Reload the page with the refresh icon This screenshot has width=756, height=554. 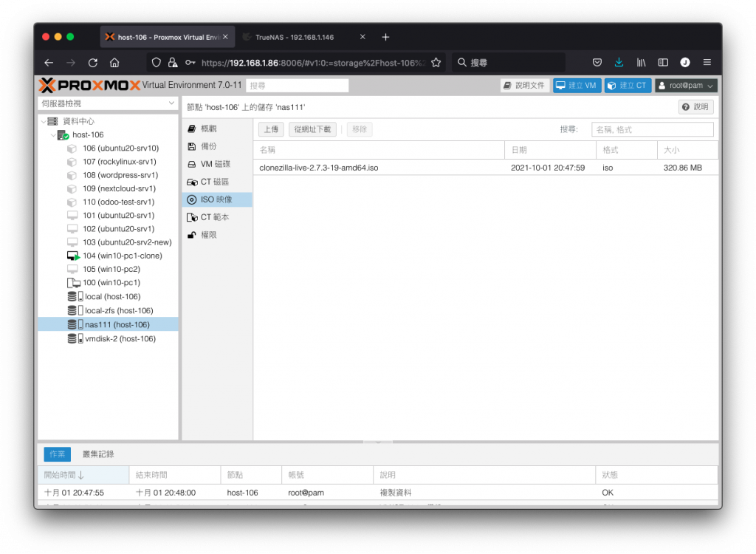tap(93, 63)
